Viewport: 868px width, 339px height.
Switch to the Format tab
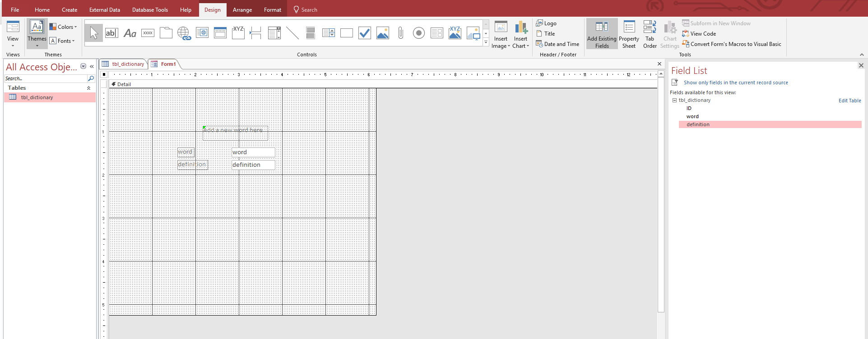tap(273, 9)
